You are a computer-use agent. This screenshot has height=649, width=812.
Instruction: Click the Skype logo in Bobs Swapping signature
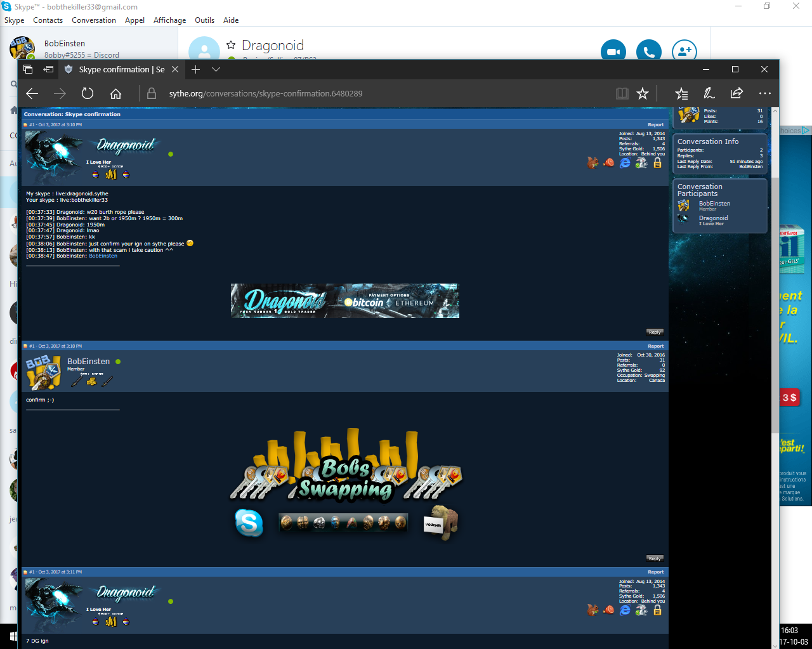click(249, 523)
